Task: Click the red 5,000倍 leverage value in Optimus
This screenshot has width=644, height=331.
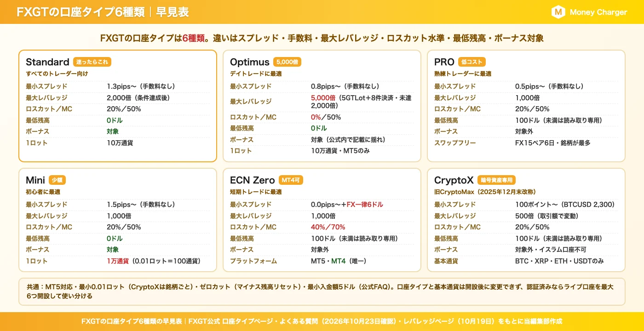Action: click(323, 98)
